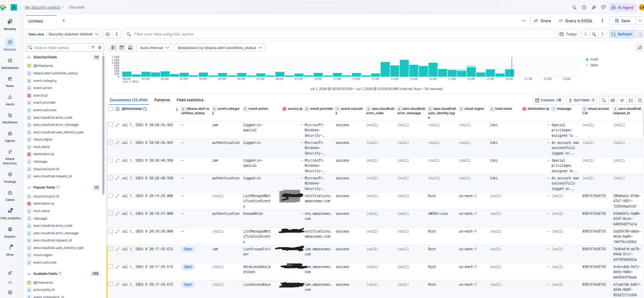This screenshot has width=644, height=298.
Task: Open the Cases sidebar icon
Action: click(x=10, y=196)
